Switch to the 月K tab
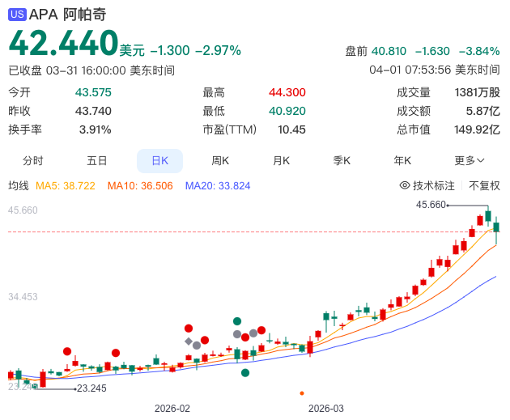Screen dimensions: 510x420 [281, 160]
